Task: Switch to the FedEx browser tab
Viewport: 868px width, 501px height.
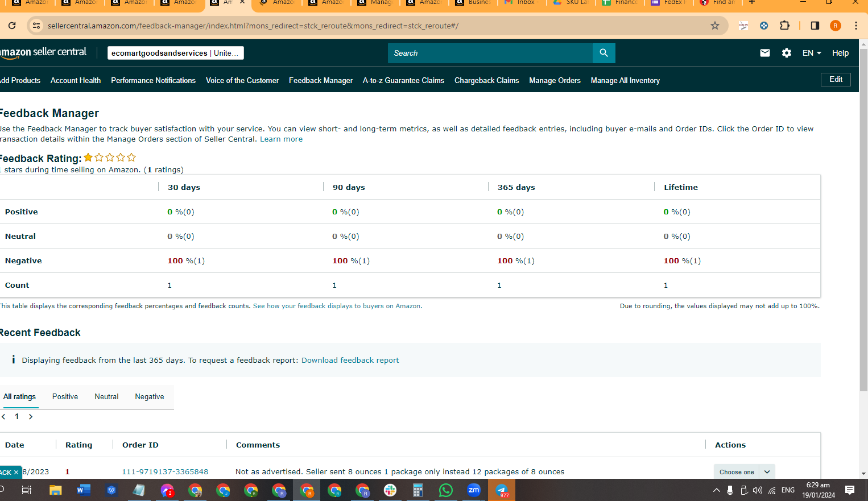Action: point(669,2)
